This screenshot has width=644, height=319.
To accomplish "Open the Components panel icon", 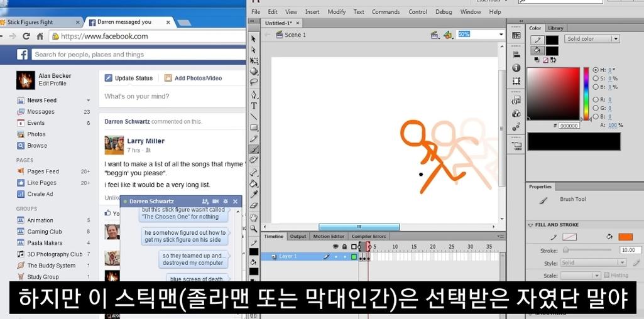I will point(516,113).
